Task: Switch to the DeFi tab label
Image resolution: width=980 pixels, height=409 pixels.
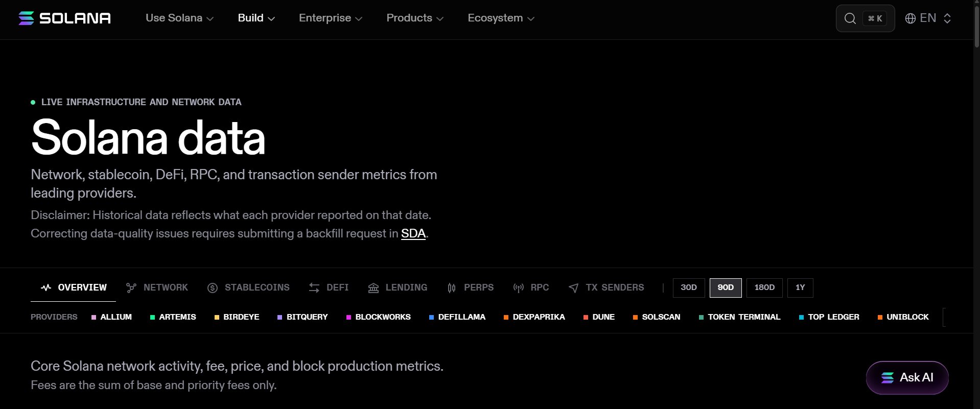Action: click(x=338, y=287)
